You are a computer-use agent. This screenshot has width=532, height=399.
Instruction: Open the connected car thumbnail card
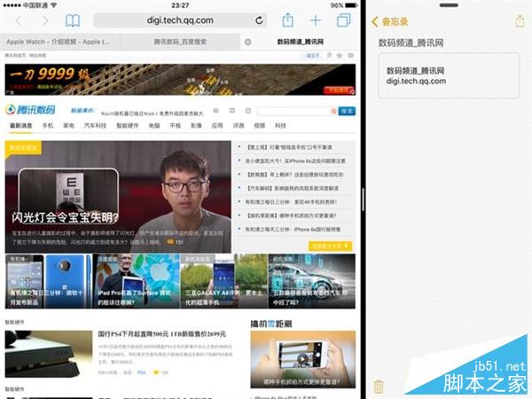click(312, 281)
